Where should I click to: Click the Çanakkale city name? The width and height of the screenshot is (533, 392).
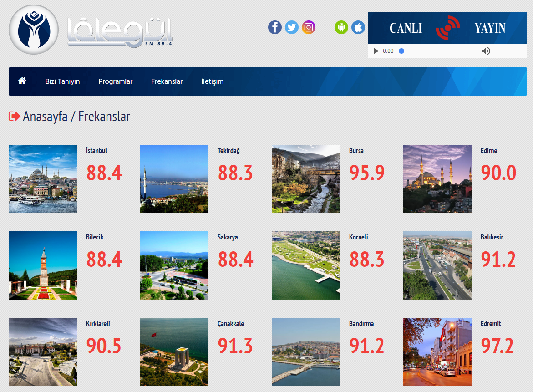coord(231,324)
